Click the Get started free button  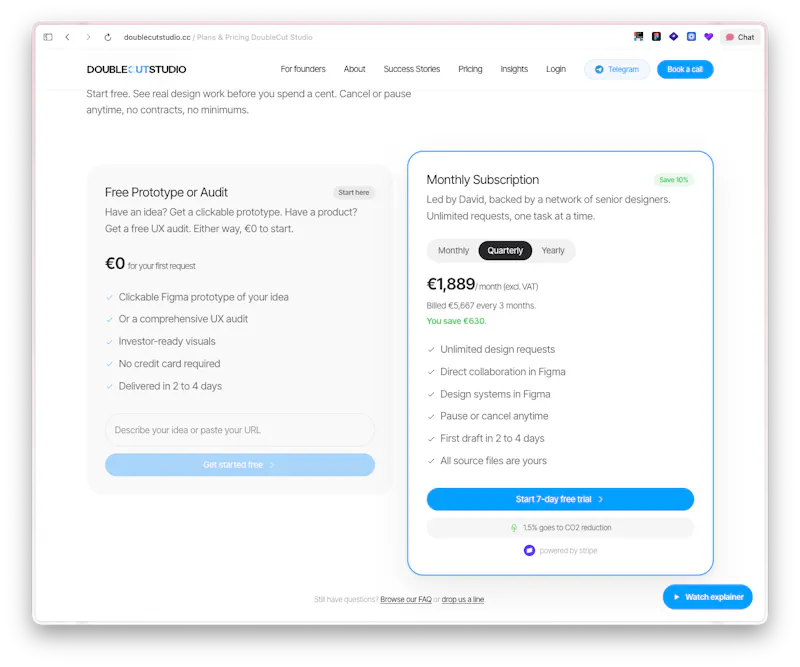pyautogui.click(x=240, y=465)
